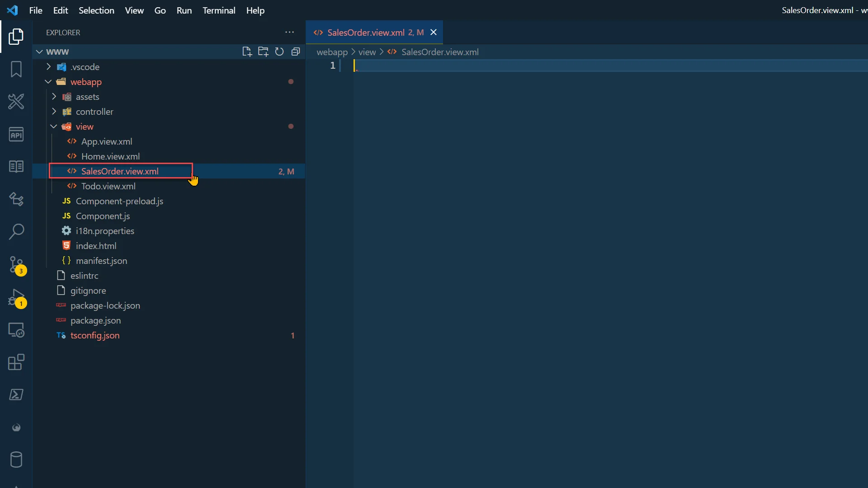This screenshot has width=868, height=488.
Task: Open Home.view.xml in the explorer
Action: pyautogui.click(x=110, y=156)
